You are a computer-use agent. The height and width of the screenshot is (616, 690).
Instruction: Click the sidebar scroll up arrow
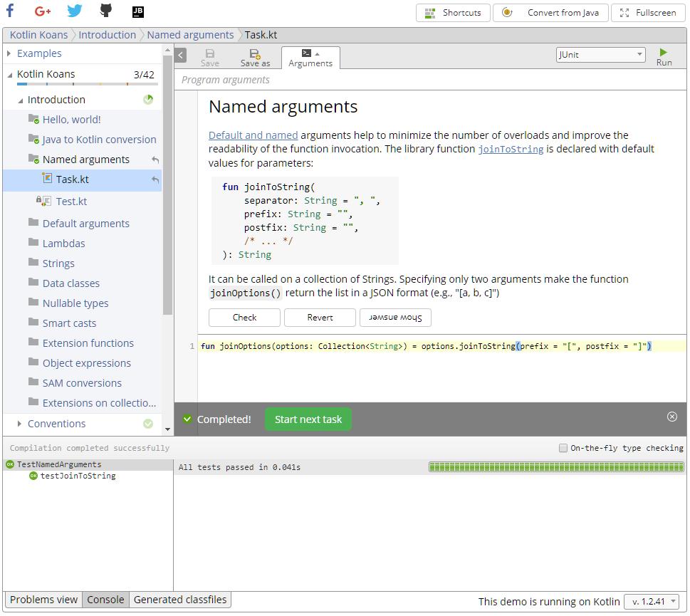click(x=167, y=51)
